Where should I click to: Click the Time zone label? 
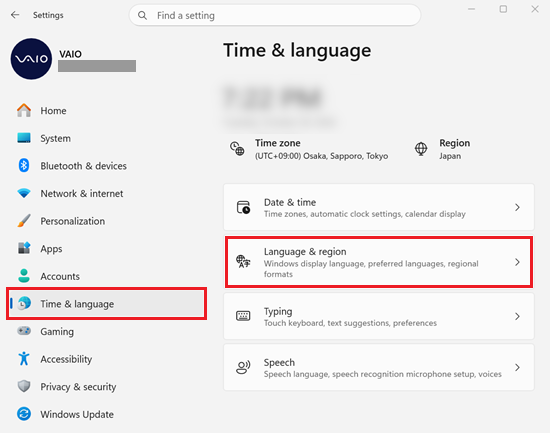[277, 143]
